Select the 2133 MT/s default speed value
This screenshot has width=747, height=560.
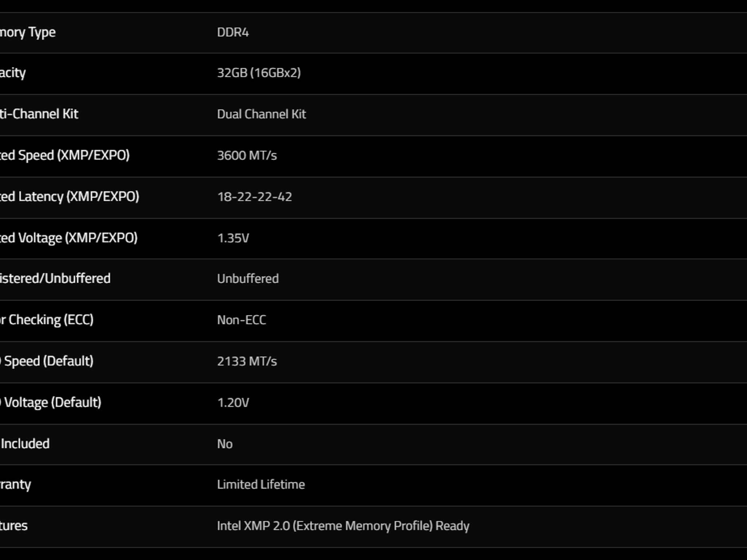pos(247,361)
